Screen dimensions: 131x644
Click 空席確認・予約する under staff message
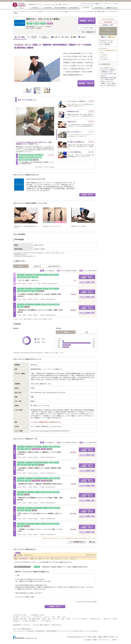(x=87, y=195)
